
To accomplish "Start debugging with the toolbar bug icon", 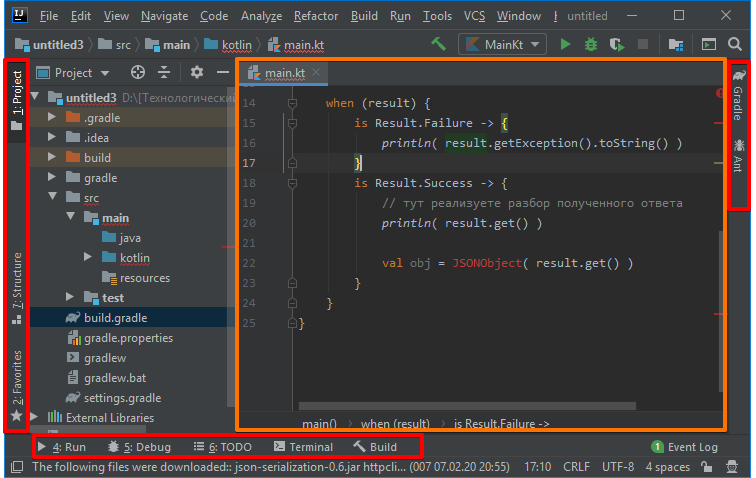I will coord(591,44).
